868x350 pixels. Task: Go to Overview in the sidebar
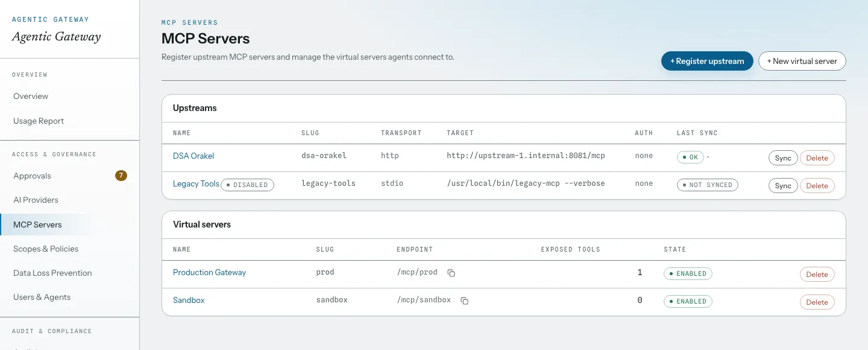(x=69, y=96)
